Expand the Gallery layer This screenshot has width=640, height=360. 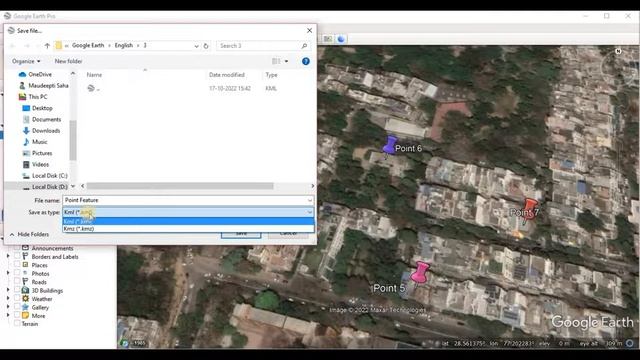point(8,307)
